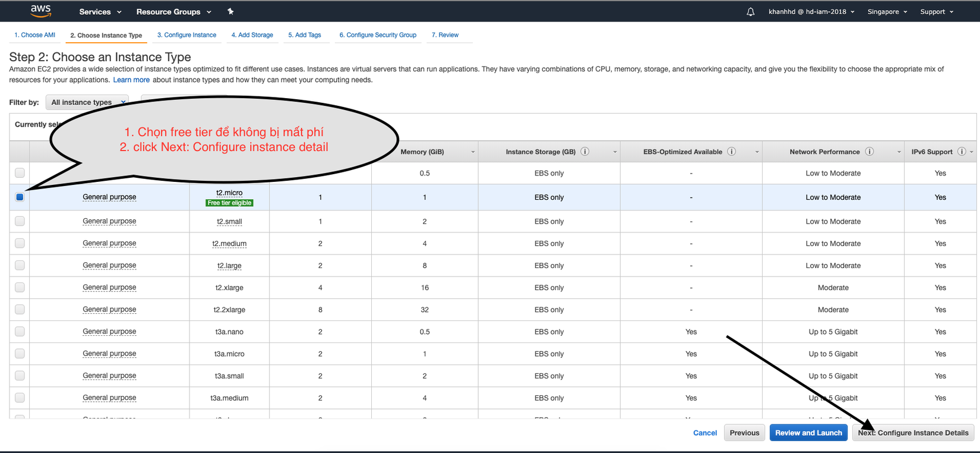The height and width of the screenshot is (453, 980).
Task: Switch to 4. Add Storage step
Action: tap(252, 35)
